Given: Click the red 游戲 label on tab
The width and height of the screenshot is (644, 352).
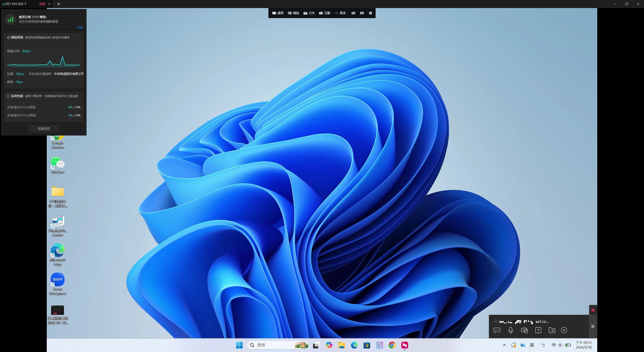Looking at the screenshot, I should pos(42,4).
